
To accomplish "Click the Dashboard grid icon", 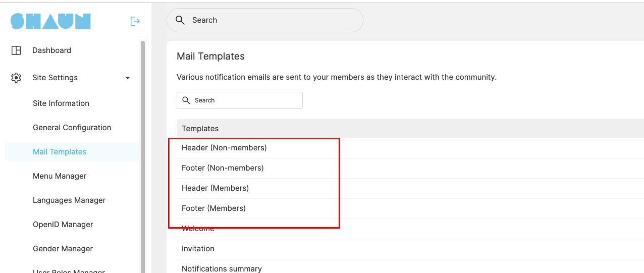I will click(16, 50).
